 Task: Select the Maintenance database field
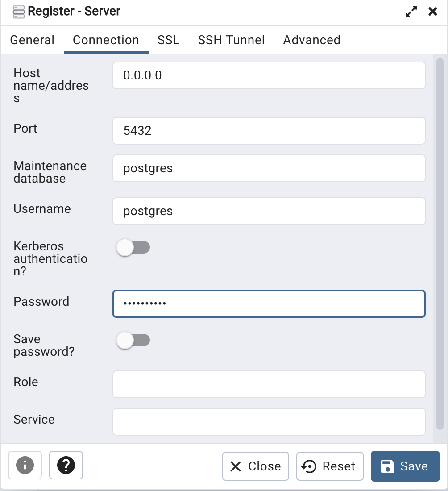pos(269,168)
